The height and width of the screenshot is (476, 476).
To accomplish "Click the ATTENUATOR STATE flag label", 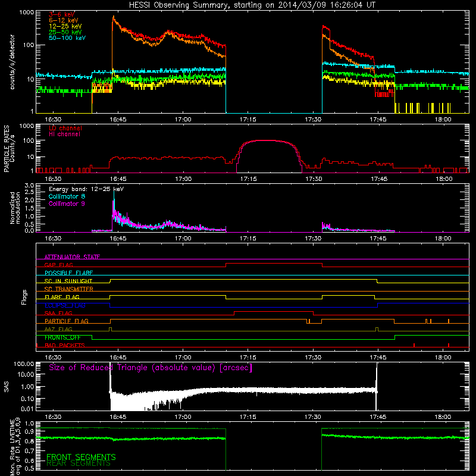I will tap(72, 257).
